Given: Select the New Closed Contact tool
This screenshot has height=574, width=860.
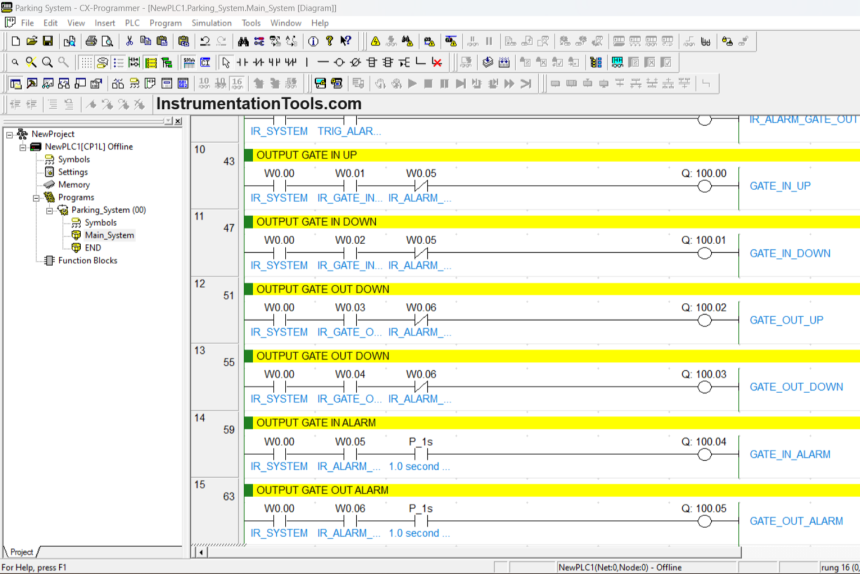Looking at the screenshot, I should pyautogui.click(x=258, y=62).
